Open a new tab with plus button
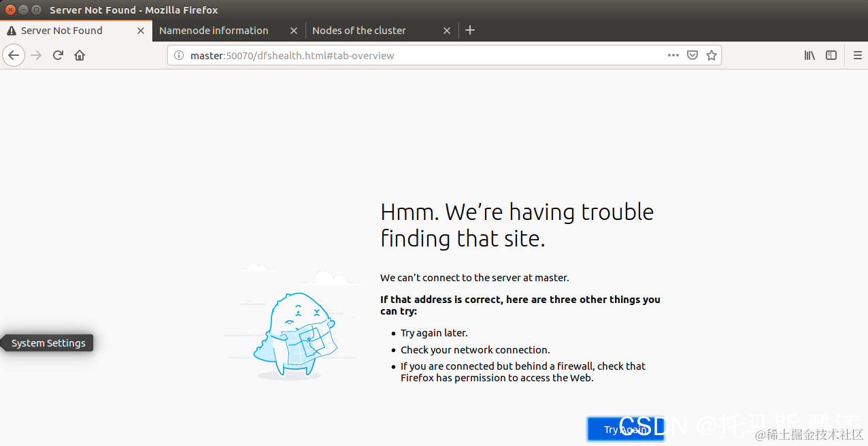 point(470,30)
